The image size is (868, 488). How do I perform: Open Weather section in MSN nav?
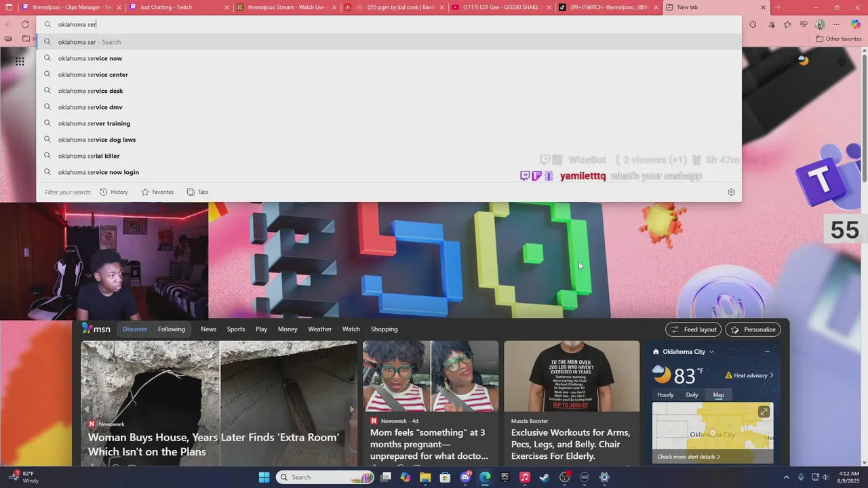pyautogui.click(x=320, y=329)
